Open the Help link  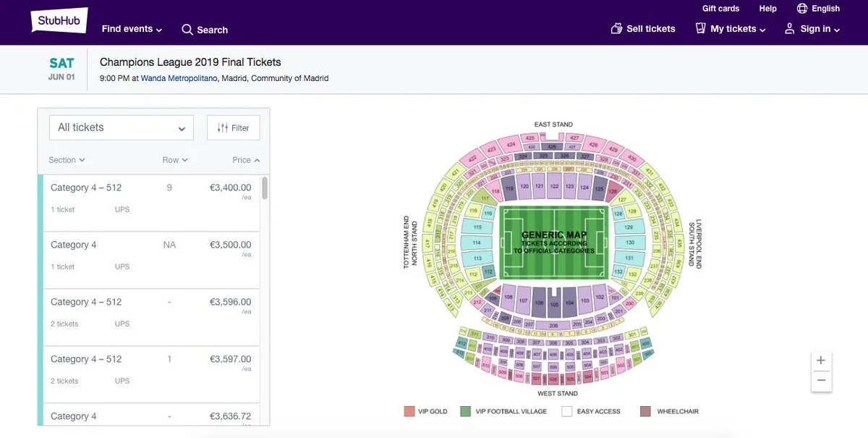pyautogui.click(x=767, y=9)
